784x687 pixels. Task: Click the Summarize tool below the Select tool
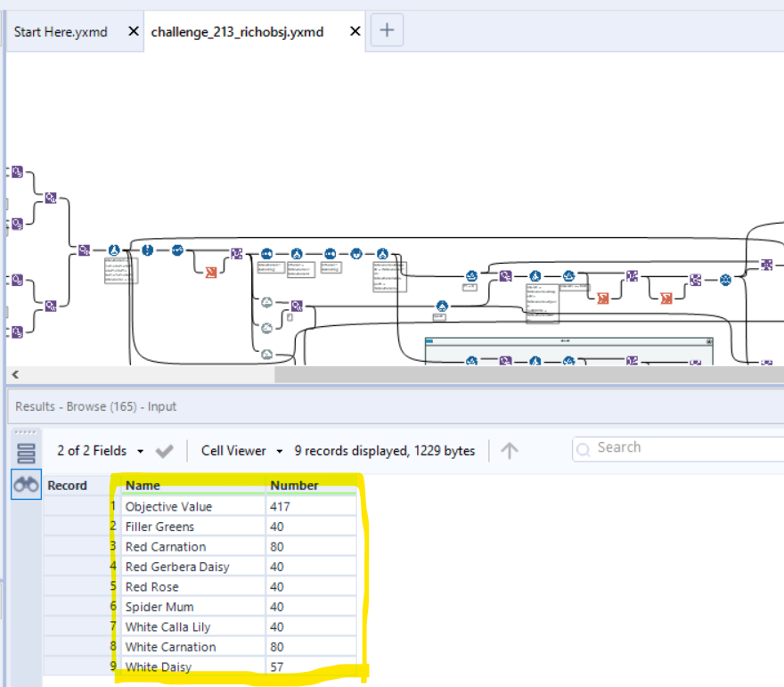(211, 272)
